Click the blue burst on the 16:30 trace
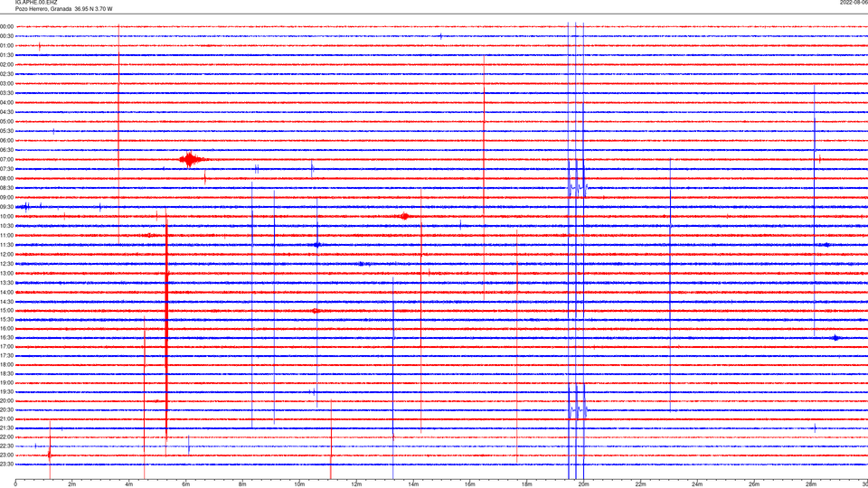The image size is (868, 488). [x=835, y=337]
